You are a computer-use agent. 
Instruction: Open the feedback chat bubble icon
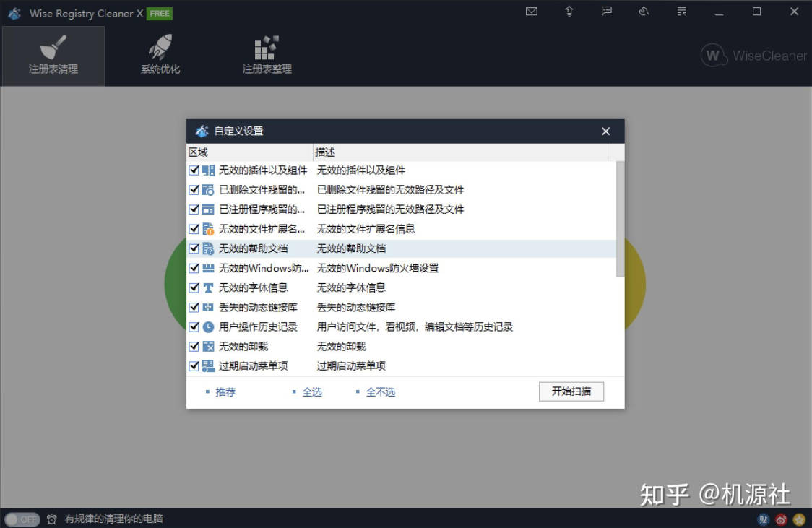[x=607, y=12]
